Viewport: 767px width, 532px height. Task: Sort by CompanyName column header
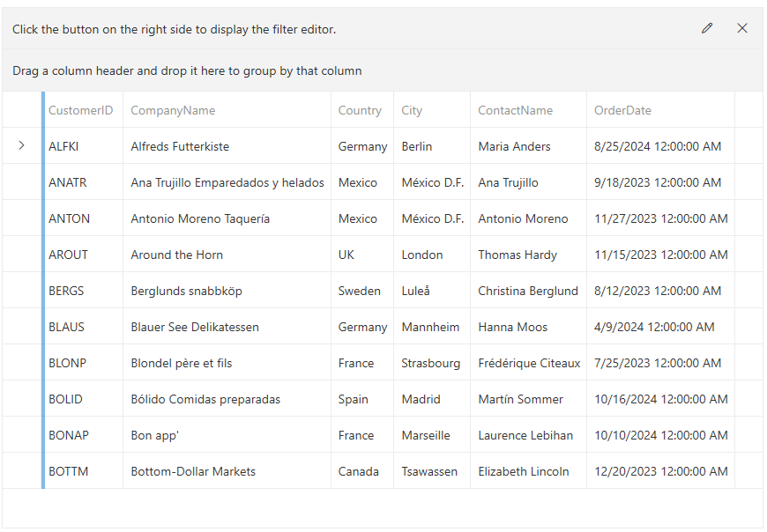point(173,110)
